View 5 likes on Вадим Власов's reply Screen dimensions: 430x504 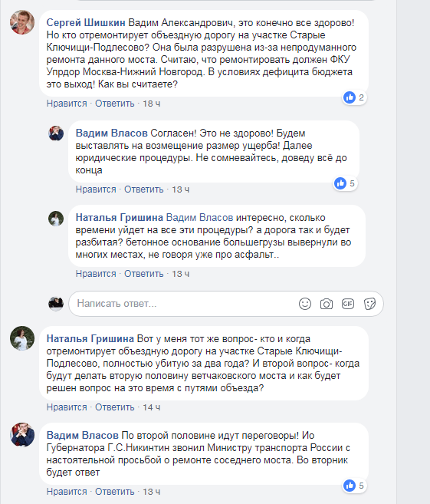tap(345, 183)
